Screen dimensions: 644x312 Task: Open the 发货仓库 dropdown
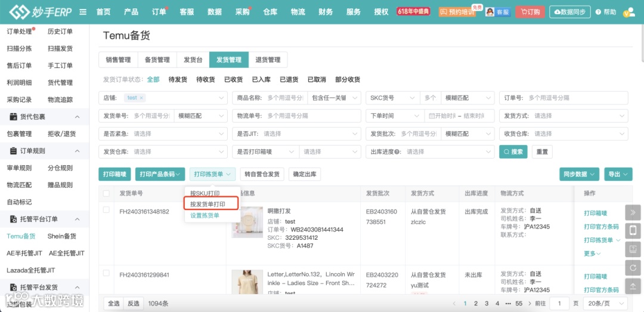163,152
